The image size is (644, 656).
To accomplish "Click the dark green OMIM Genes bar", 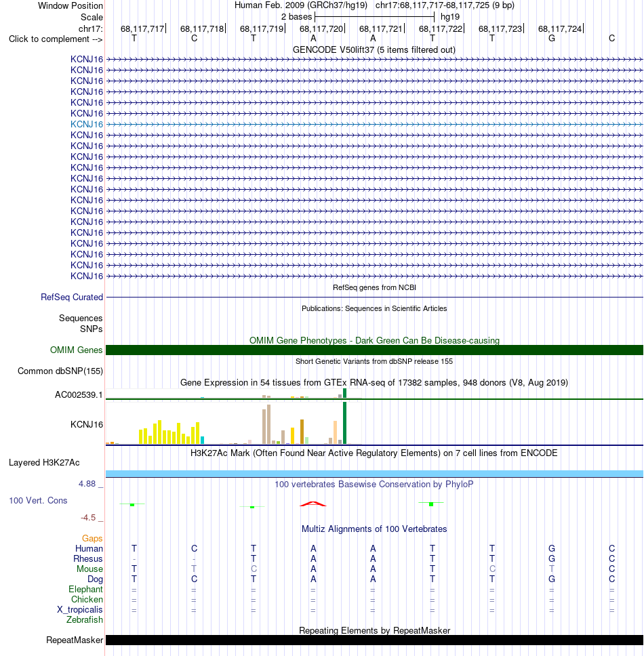I will point(374,350).
